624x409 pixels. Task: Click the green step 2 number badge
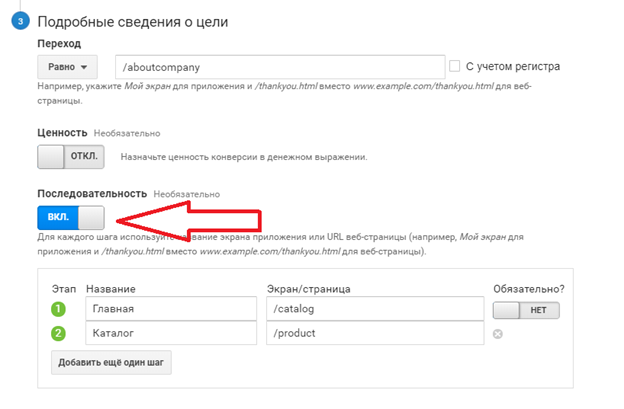(x=58, y=333)
